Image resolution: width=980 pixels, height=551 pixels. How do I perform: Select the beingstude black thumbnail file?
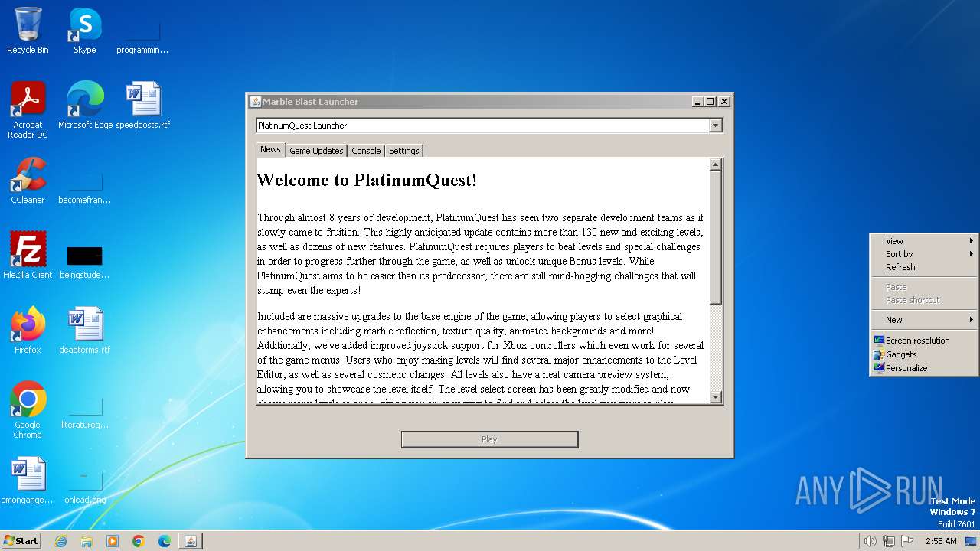(85, 262)
